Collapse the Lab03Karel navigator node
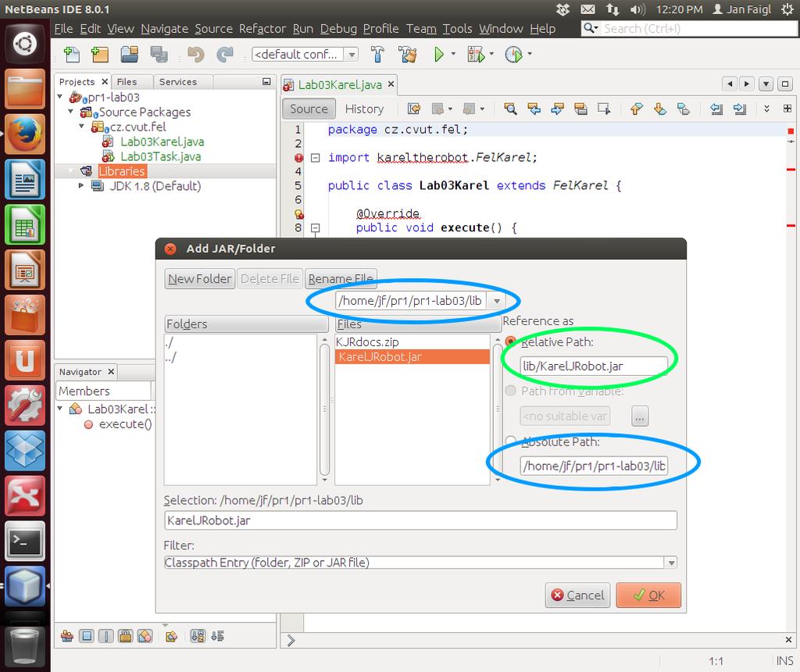Screen dimensions: 800x672 tap(60, 409)
